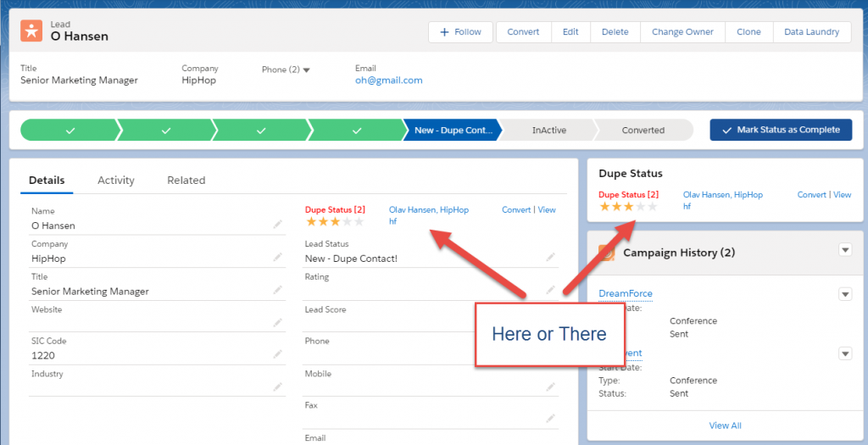Image resolution: width=868 pixels, height=445 pixels.
Task: Open the DreamForce campaign row dropdown
Action: pos(844,293)
